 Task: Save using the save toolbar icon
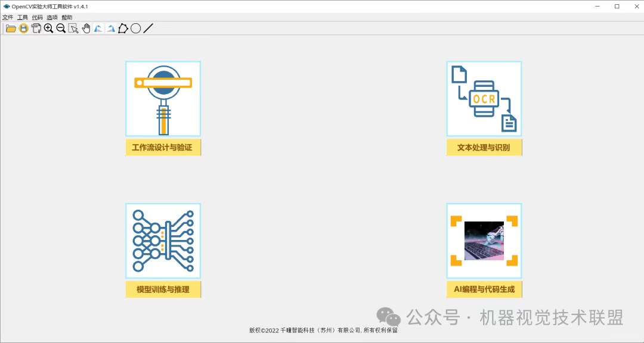[x=23, y=28]
